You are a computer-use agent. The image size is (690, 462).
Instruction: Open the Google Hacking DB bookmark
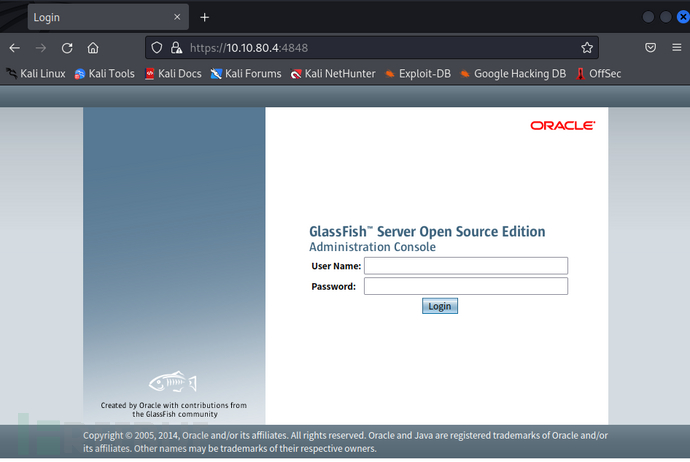513,73
